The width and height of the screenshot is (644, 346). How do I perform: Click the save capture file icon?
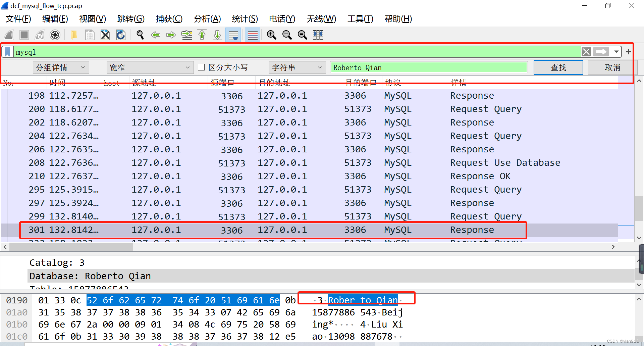[x=90, y=35]
